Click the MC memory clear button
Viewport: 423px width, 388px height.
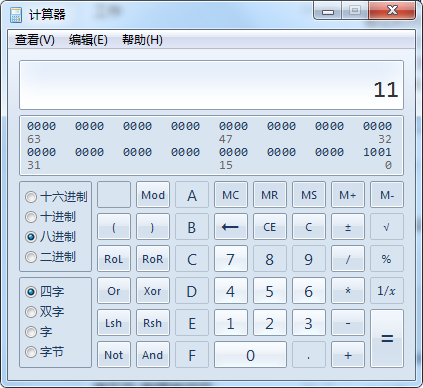click(x=231, y=195)
